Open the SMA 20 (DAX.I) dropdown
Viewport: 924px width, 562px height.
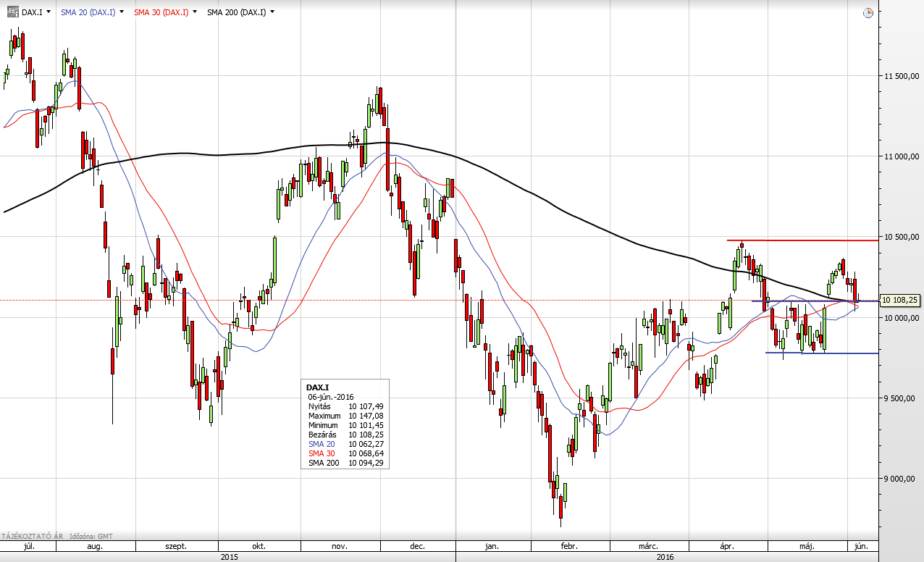click(x=122, y=12)
